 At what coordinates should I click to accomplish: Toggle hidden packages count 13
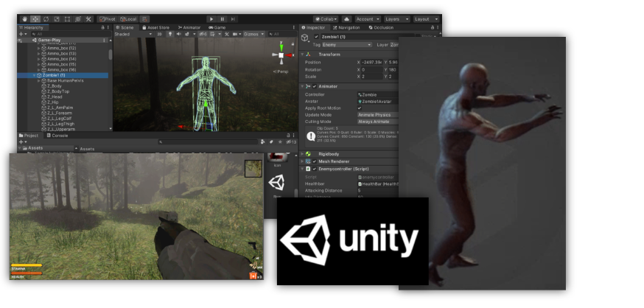point(291,141)
